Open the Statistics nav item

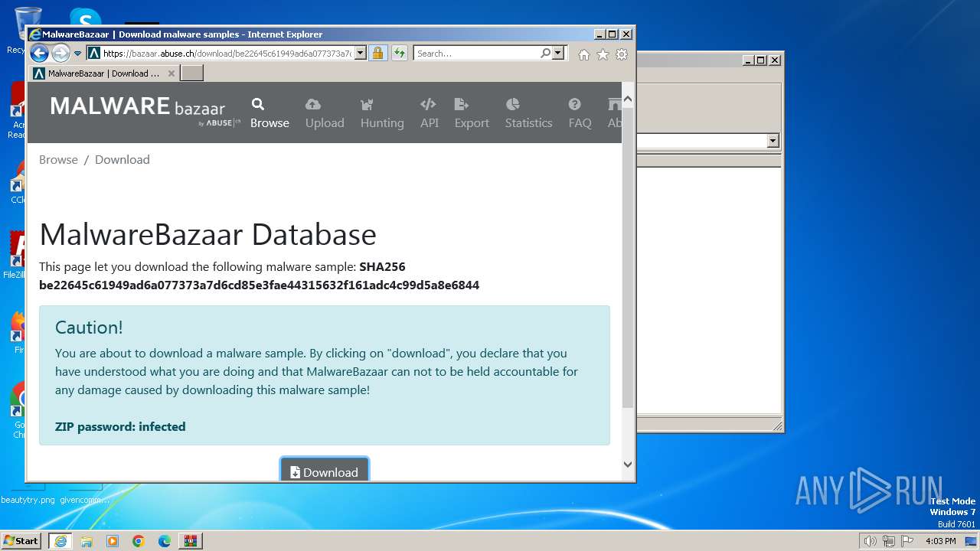coord(528,113)
